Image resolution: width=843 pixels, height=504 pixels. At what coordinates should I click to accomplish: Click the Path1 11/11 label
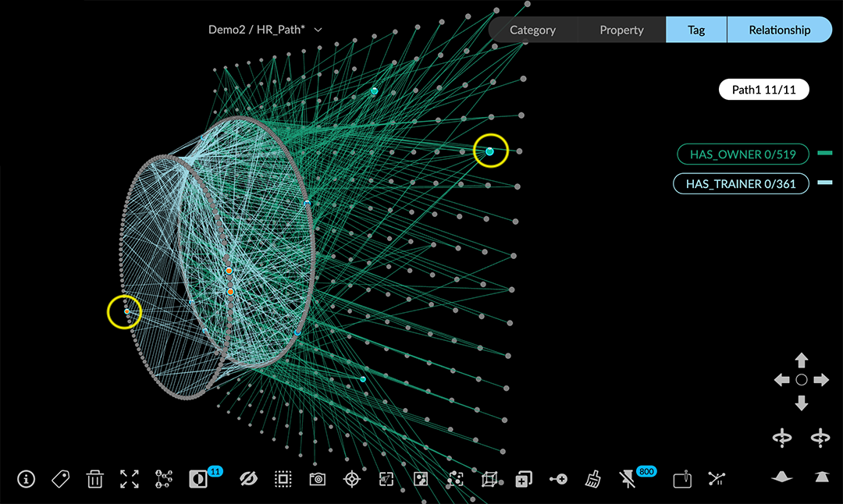763,90
